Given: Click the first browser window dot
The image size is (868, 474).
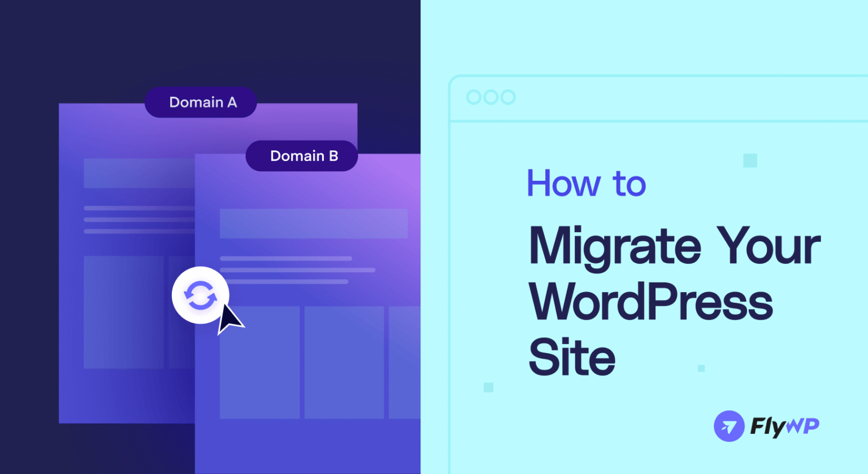Looking at the screenshot, I should click(474, 97).
